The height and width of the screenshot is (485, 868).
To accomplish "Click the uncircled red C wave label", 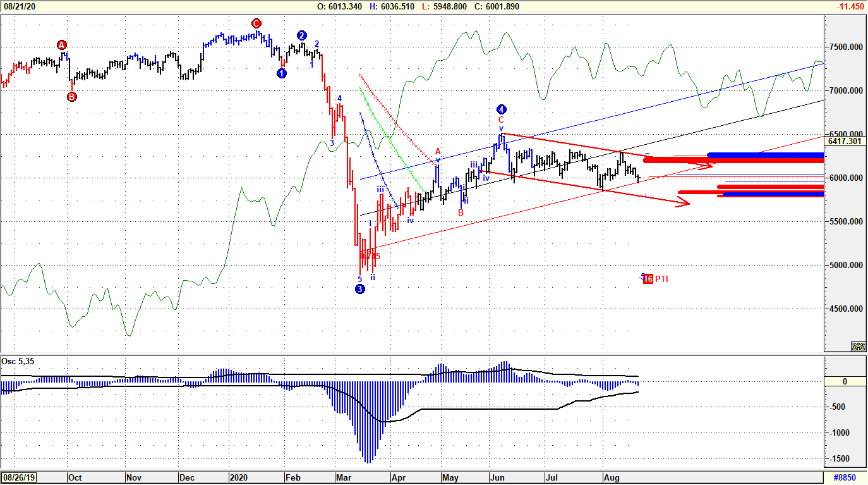I will pos(501,120).
